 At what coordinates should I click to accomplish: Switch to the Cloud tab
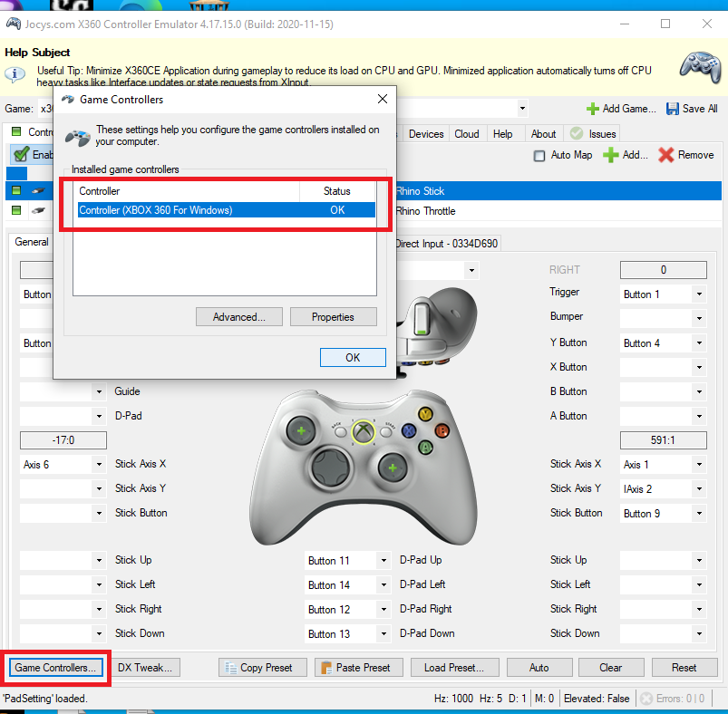click(467, 134)
